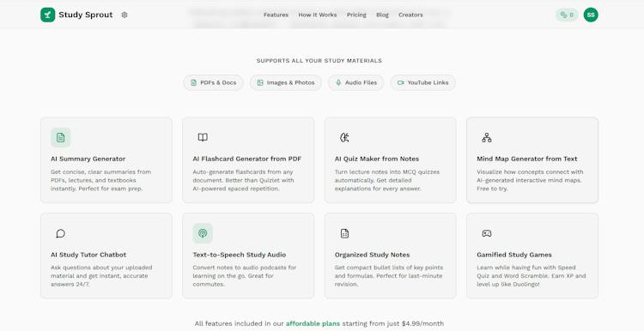
Task: Click the SUPPORTS ALL YOUR STUDY MATERIALS heading
Action: 319,61
